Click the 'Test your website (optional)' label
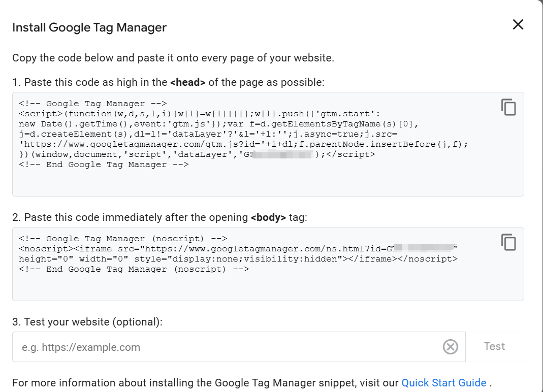This screenshot has width=543, height=392. (87, 322)
